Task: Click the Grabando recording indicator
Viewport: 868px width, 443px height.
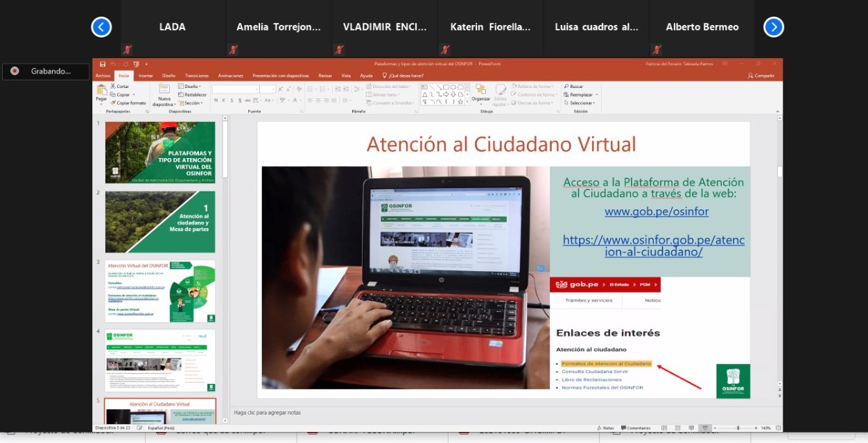Action: 46,71
